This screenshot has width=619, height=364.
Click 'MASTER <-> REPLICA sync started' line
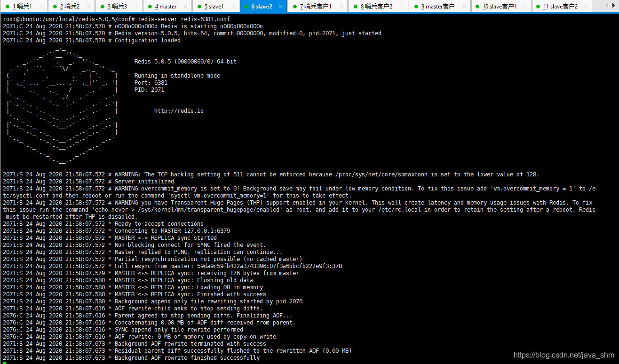click(110, 238)
